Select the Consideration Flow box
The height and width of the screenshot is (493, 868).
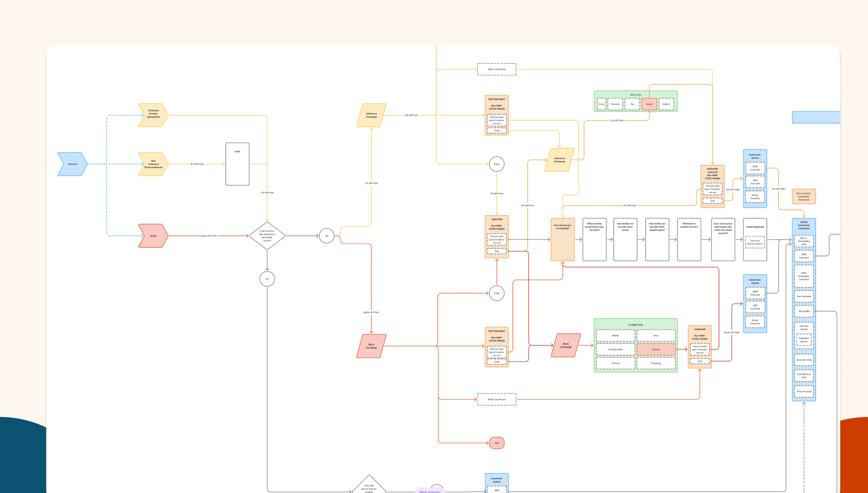(x=804, y=376)
